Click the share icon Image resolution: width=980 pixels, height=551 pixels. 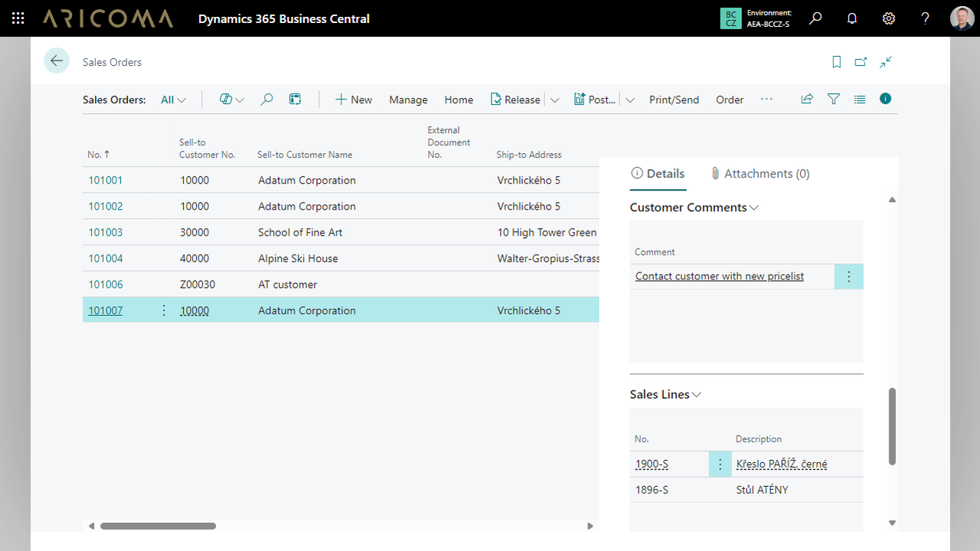[x=807, y=99]
